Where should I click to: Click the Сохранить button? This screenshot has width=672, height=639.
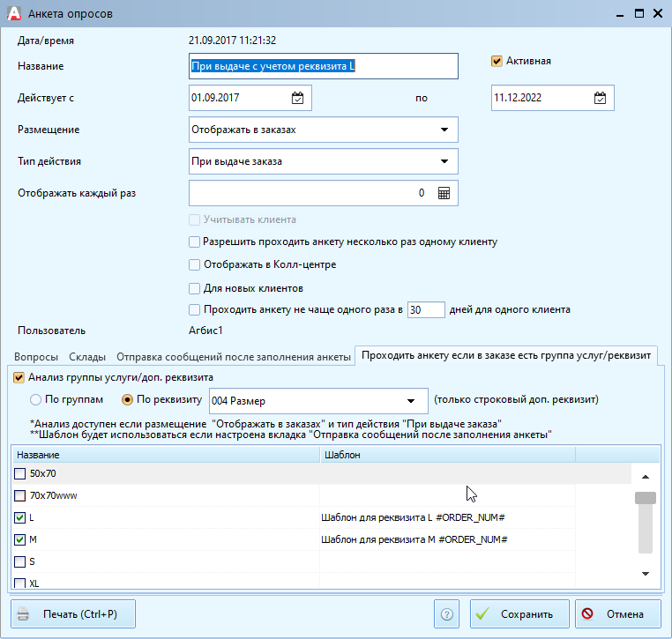[x=519, y=614]
